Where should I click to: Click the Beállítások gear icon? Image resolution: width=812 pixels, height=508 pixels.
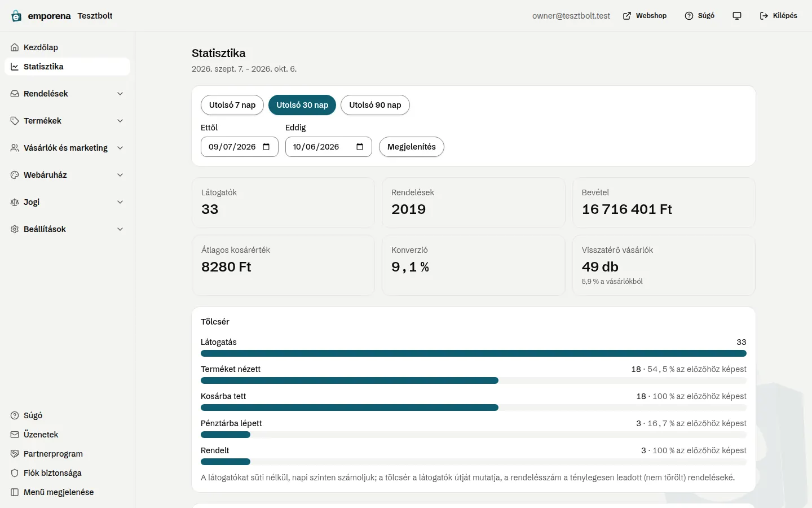[15, 229]
